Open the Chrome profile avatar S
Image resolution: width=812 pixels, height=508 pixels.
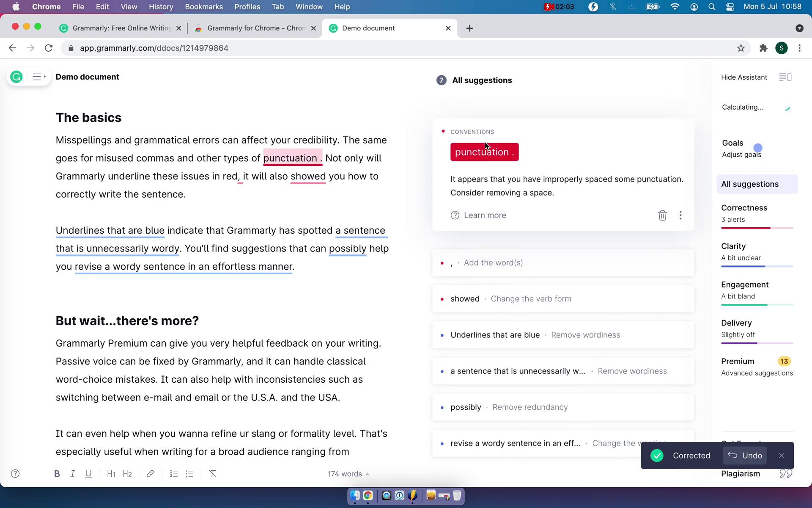point(782,48)
